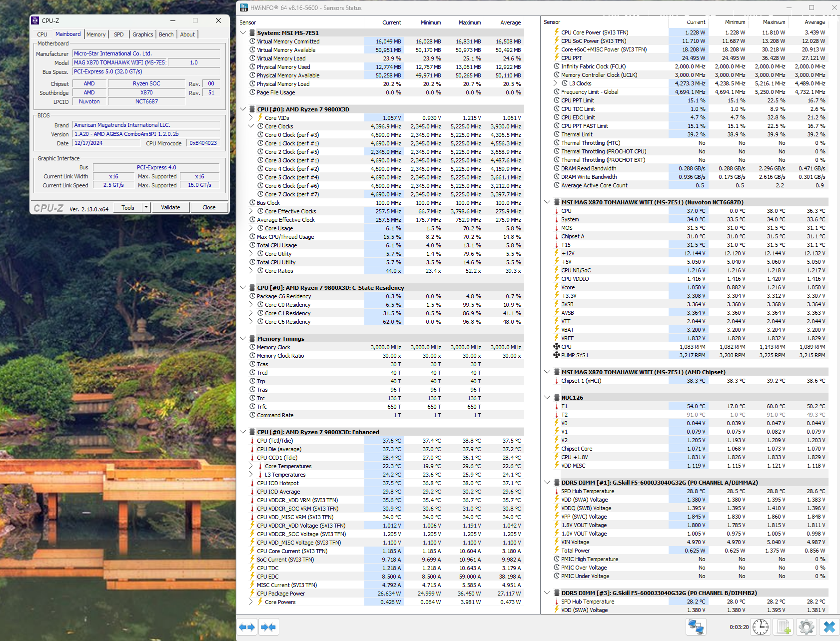The height and width of the screenshot is (641, 840).
Task: Click the BIOS Version field 1.A20 in CPU-Z
Action: [146, 134]
